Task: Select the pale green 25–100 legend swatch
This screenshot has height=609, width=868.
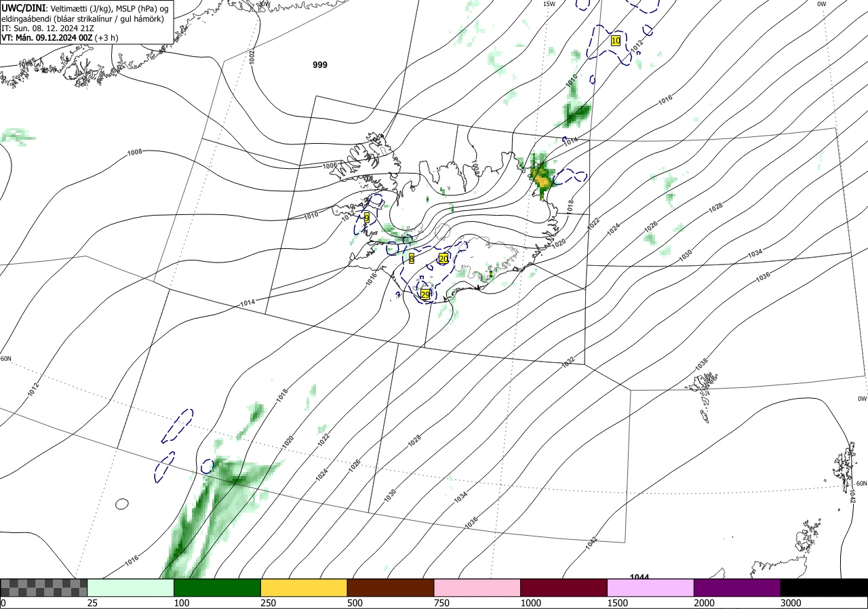Action: pos(130,587)
